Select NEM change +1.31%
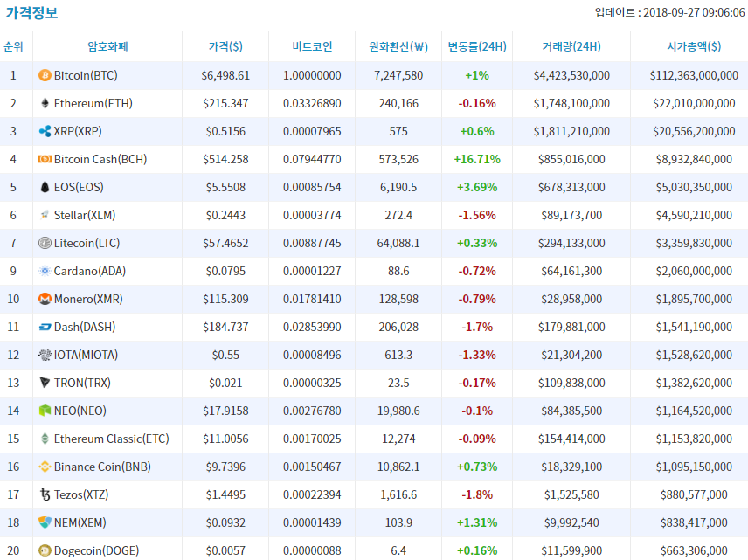 point(477,522)
